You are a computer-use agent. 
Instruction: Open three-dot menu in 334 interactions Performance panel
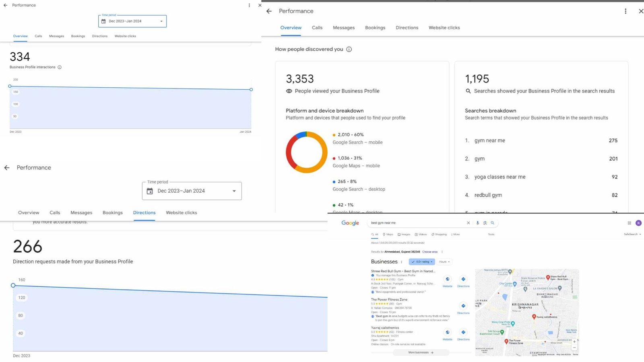click(249, 5)
